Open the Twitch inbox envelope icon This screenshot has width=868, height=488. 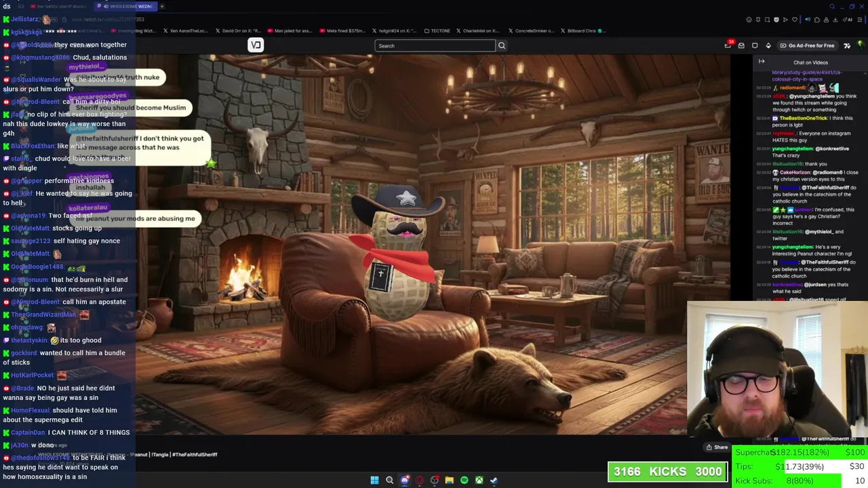click(741, 45)
